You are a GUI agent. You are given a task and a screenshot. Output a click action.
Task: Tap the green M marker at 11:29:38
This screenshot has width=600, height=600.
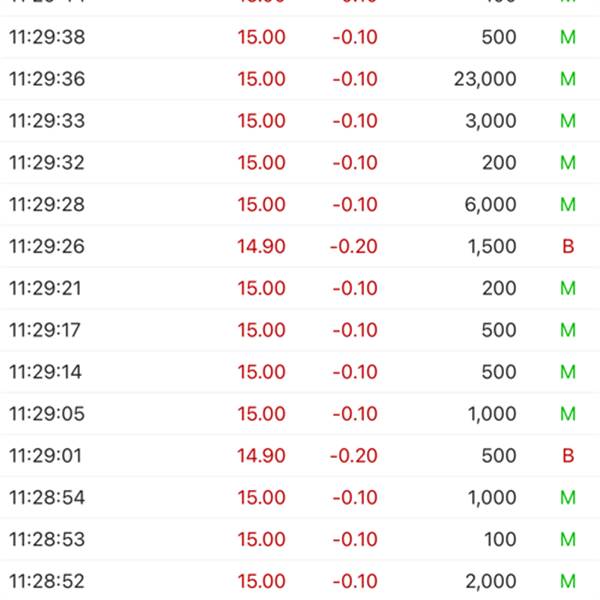point(568,37)
